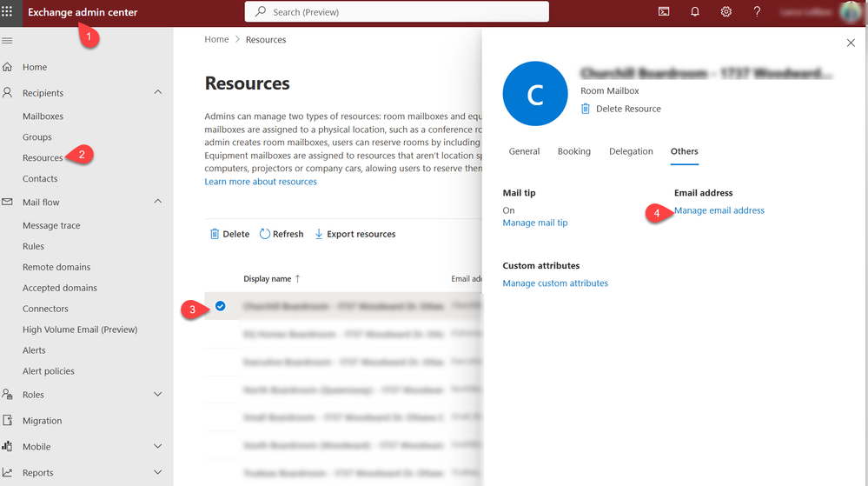The height and width of the screenshot is (486, 868).
Task: Expand the Mobile section chevron
Action: pyautogui.click(x=158, y=446)
